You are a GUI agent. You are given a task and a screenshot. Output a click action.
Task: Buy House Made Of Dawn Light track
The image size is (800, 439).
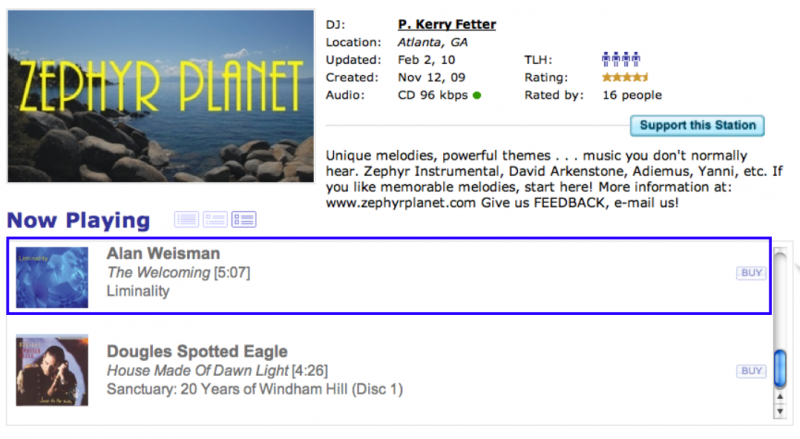click(750, 371)
